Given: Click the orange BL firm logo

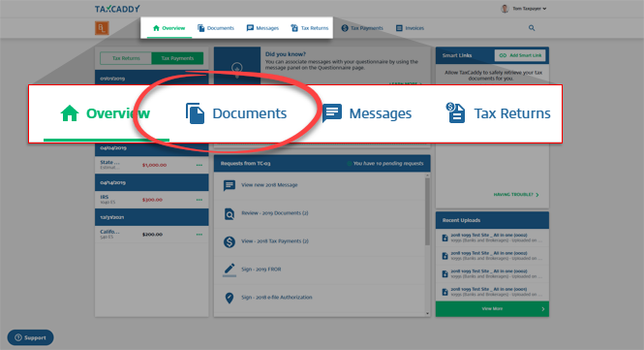Looking at the screenshot, I should [x=102, y=28].
